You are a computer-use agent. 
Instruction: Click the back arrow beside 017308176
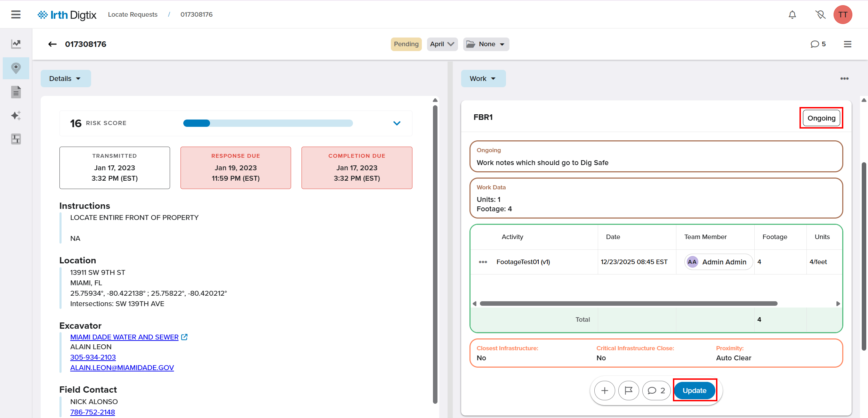[x=52, y=44]
